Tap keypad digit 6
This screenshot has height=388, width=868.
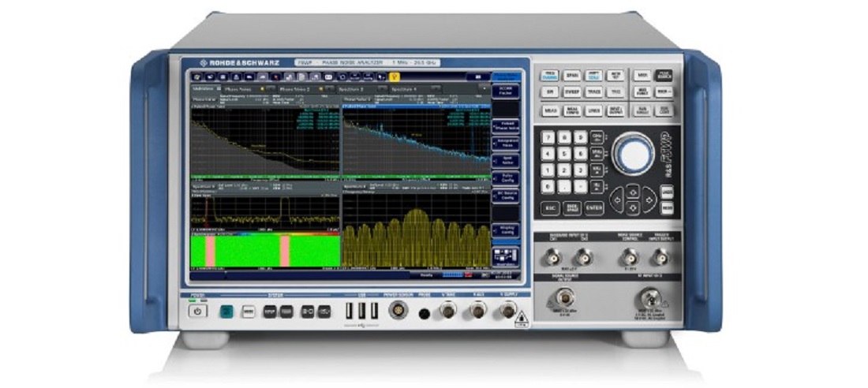pos(580,154)
